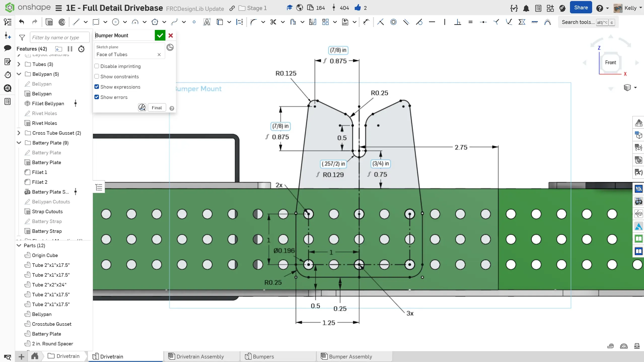Click the Undo arrow icon
The height and width of the screenshot is (362, 644).
[22, 22]
